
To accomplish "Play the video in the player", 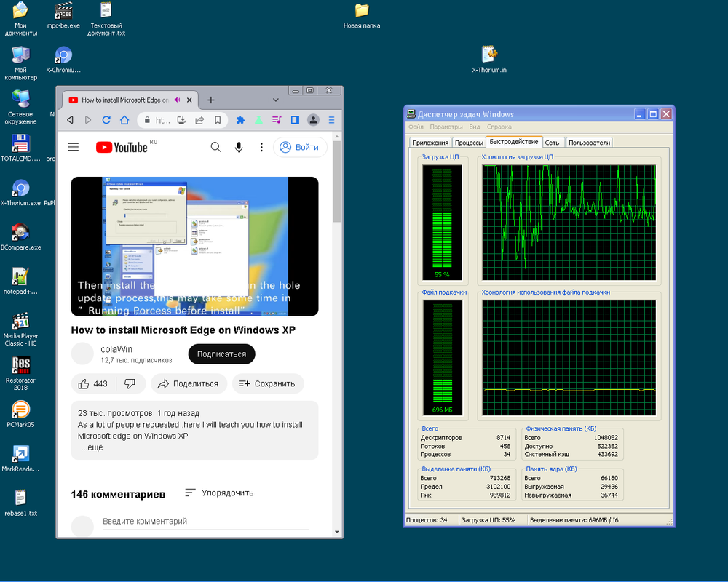I will pyautogui.click(x=194, y=246).
